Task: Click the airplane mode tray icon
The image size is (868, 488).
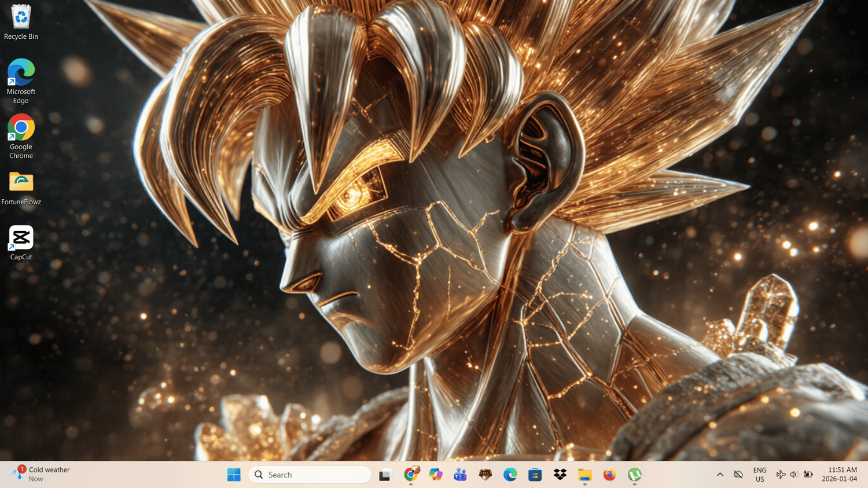Action: pos(781,475)
